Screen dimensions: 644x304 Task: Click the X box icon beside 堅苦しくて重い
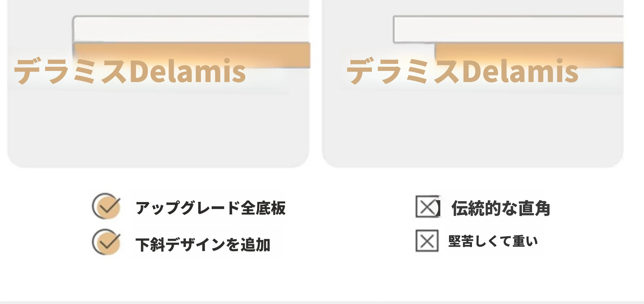[427, 241]
